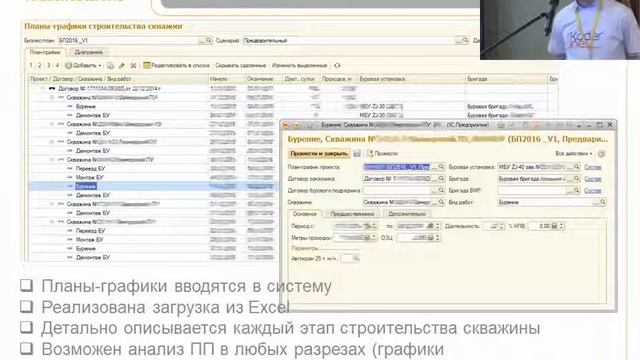The width and height of the screenshot is (640, 360).
Task: Click the tree level 1 button
Action: 31,65
